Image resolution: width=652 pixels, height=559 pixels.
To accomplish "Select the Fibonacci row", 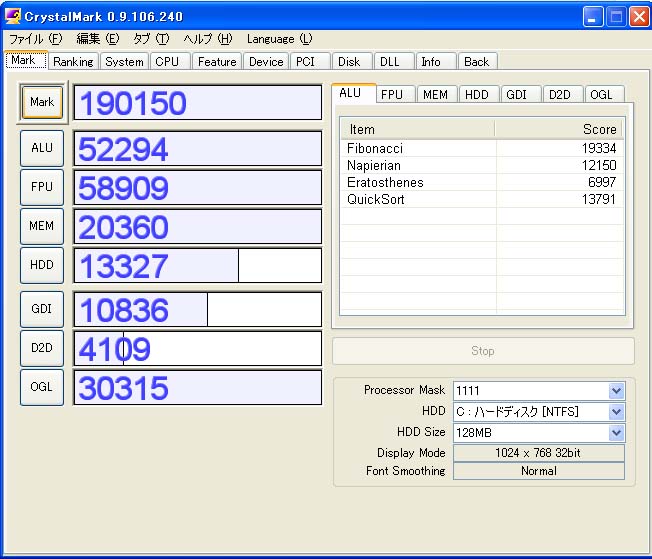I will 482,148.
